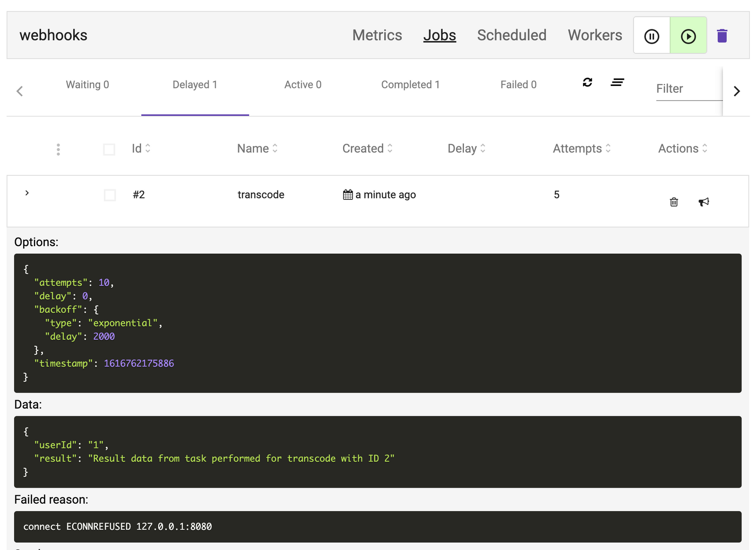Check the checkbox for job #2
Image resolution: width=756 pixels, height=550 pixels.
(x=110, y=195)
